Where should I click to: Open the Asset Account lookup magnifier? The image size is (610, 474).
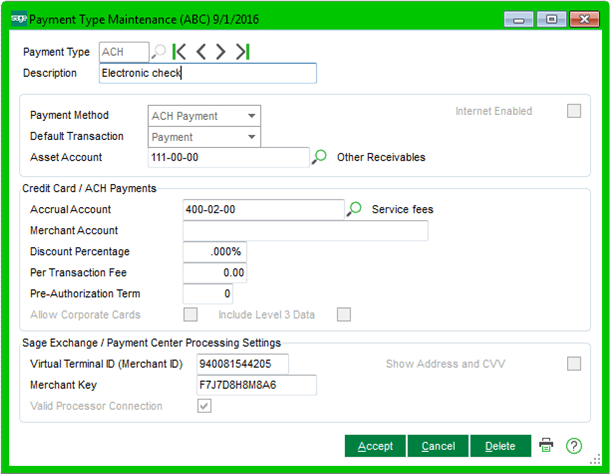click(x=320, y=157)
